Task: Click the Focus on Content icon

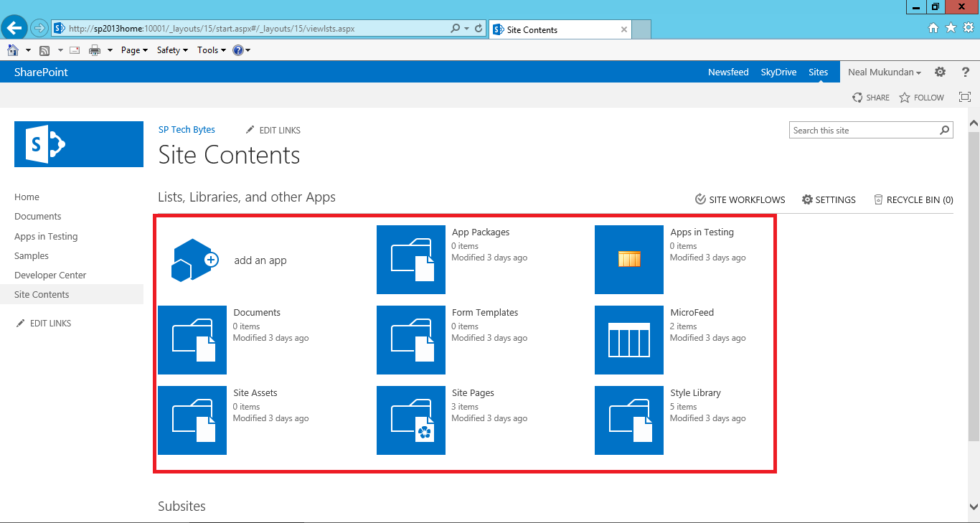Action: pos(965,97)
